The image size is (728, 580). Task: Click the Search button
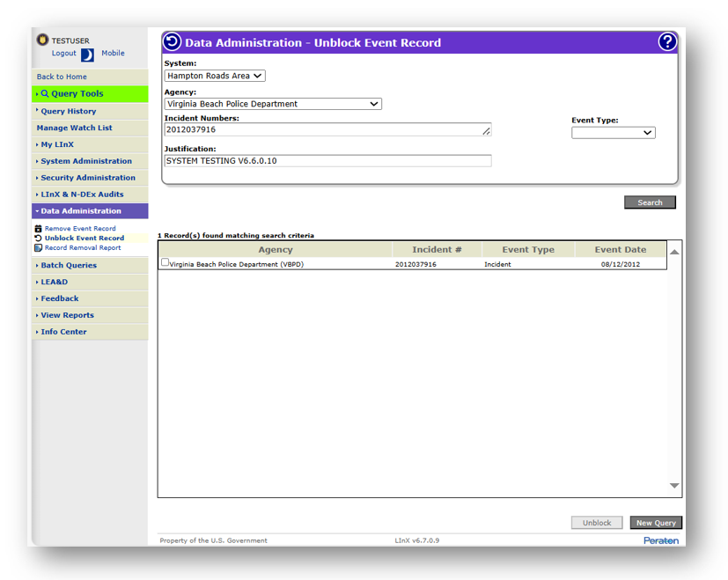tap(650, 202)
